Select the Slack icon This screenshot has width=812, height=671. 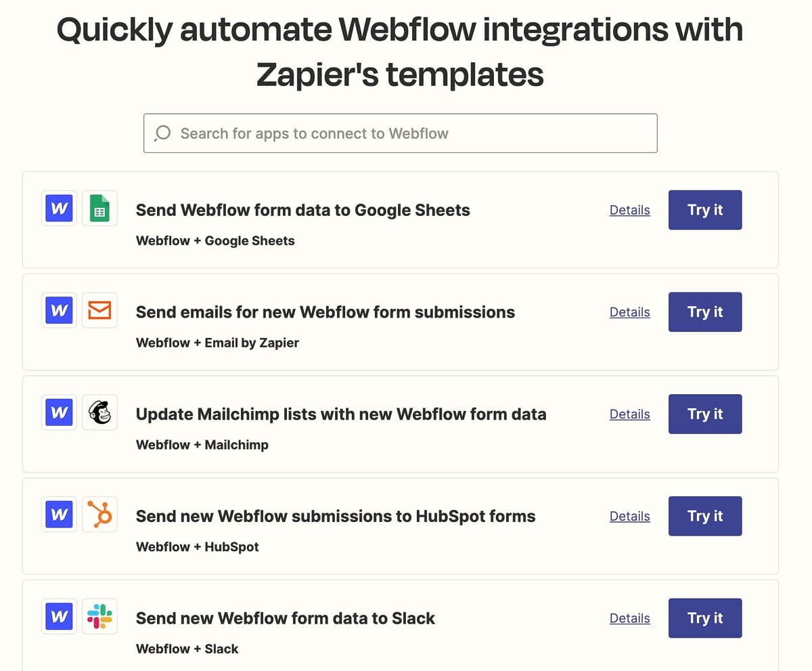click(x=99, y=616)
